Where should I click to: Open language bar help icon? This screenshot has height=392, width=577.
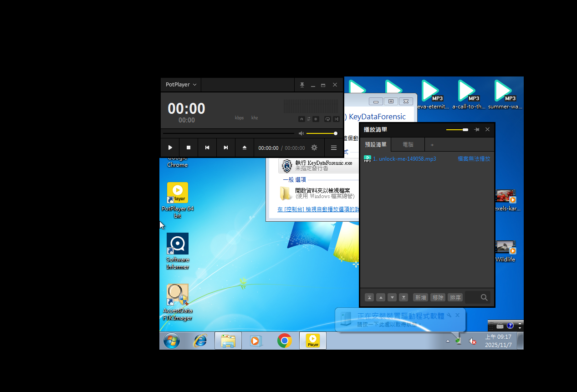tap(510, 326)
